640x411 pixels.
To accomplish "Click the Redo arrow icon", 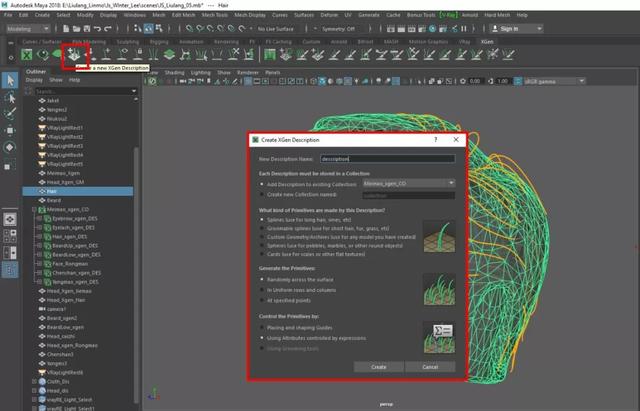I will tap(108, 29).
